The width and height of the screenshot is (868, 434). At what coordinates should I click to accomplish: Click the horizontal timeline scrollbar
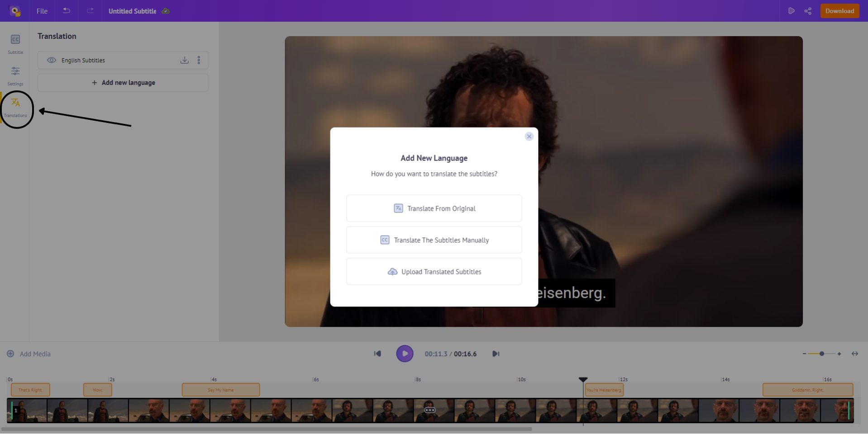(x=267, y=429)
